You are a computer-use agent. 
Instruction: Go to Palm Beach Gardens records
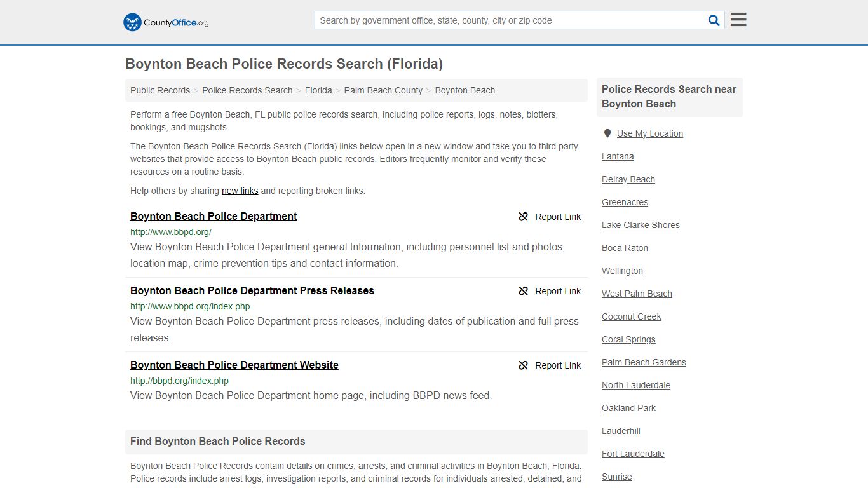[x=644, y=362]
